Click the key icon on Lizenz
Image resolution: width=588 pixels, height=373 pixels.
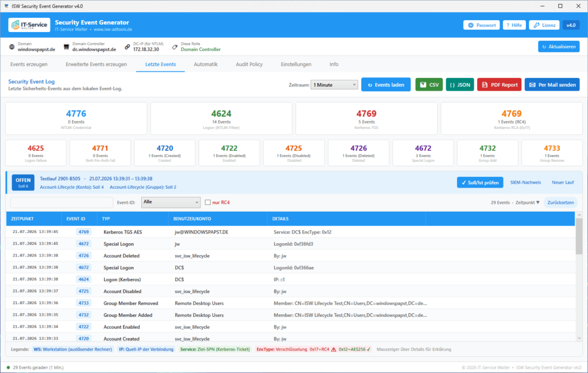point(536,25)
